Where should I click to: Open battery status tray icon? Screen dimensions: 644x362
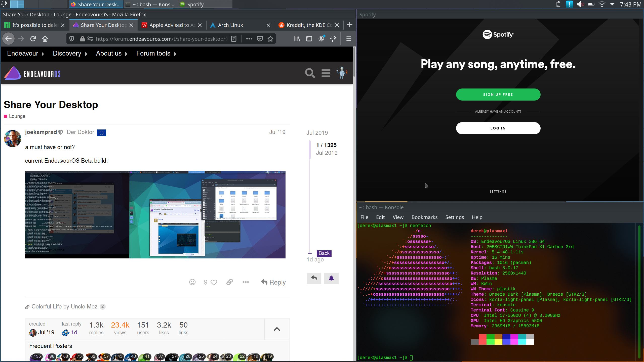click(x=591, y=4)
